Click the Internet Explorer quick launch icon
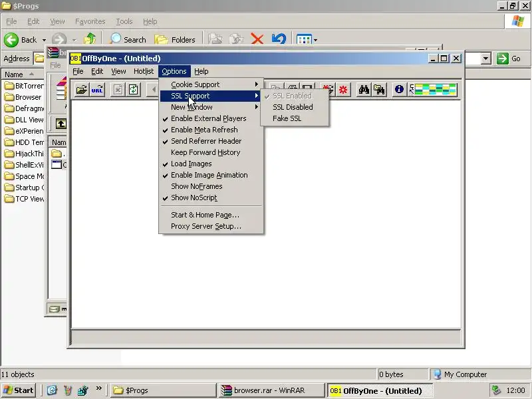Screen dimensions: 532x399 click(x=52, y=390)
